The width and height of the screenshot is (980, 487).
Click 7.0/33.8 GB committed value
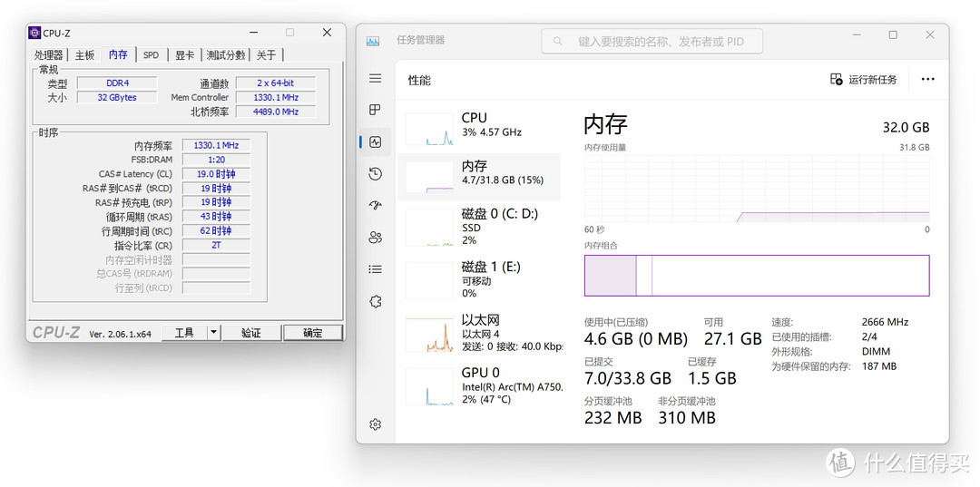click(628, 378)
